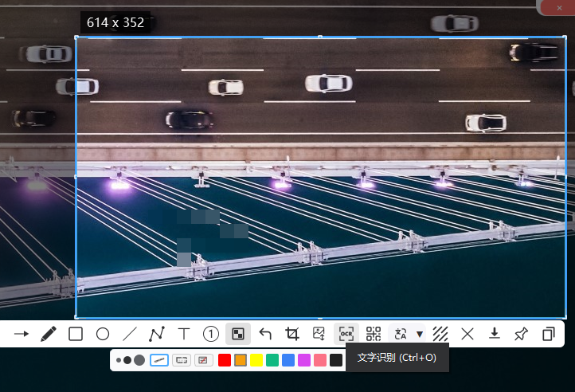Pin the screenshot to screen

click(521, 334)
